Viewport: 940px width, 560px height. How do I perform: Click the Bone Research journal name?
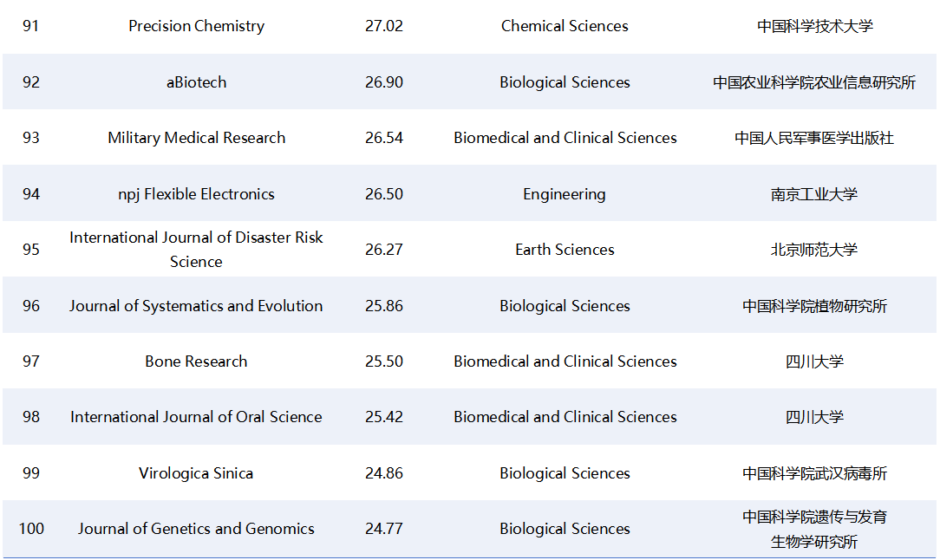pyautogui.click(x=196, y=361)
